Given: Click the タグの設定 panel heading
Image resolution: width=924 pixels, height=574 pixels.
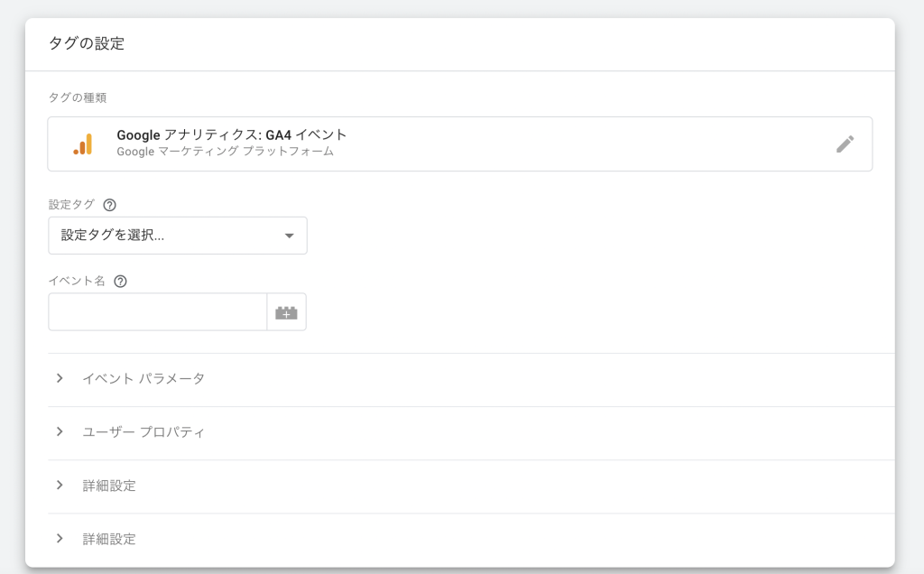Looking at the screenshot, I should [x=87, y=43].
